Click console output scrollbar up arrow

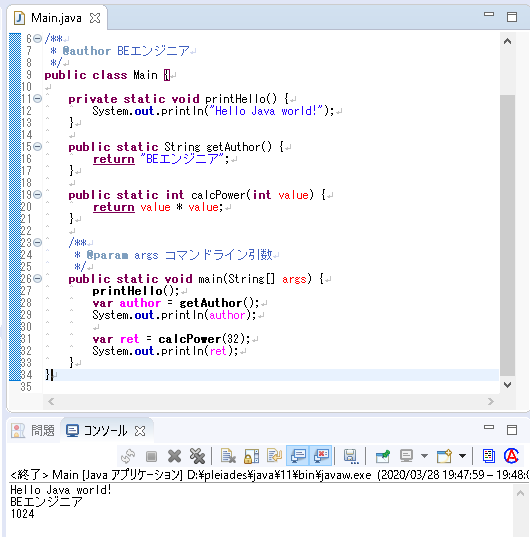520,493
